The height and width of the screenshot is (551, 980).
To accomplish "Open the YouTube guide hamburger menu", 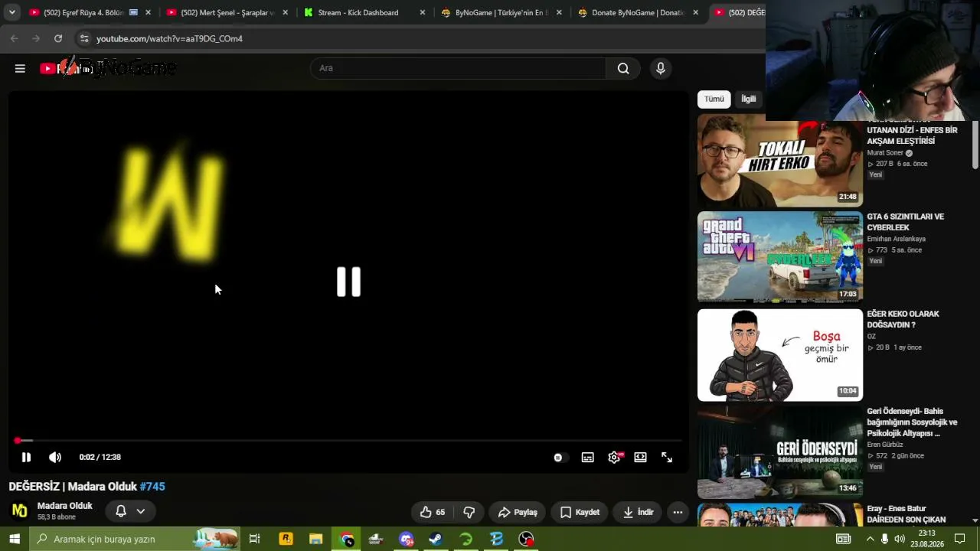I will (20, 68).
